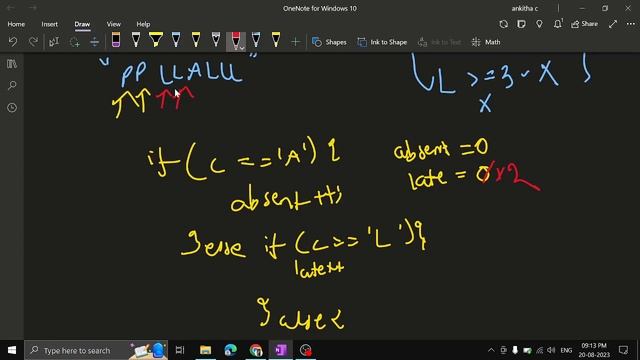
Task: Expand hidden system tray icons
Action: click(x=491, y=350)
